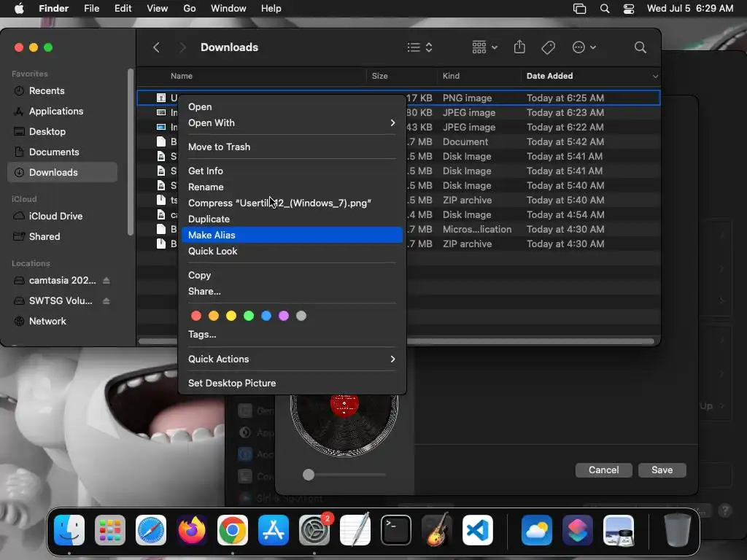This screenshot has height=560, width=747.
Task: Sort files by the Name column
Action: point(182,76)
